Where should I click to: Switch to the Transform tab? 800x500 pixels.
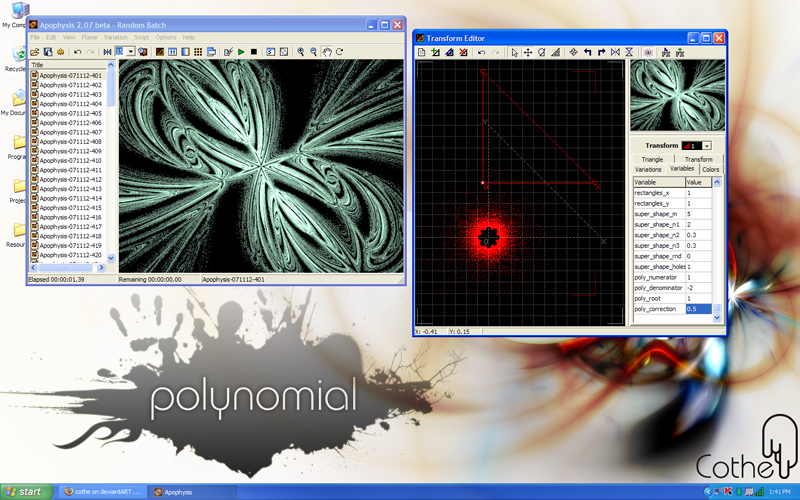click(698, 159)
